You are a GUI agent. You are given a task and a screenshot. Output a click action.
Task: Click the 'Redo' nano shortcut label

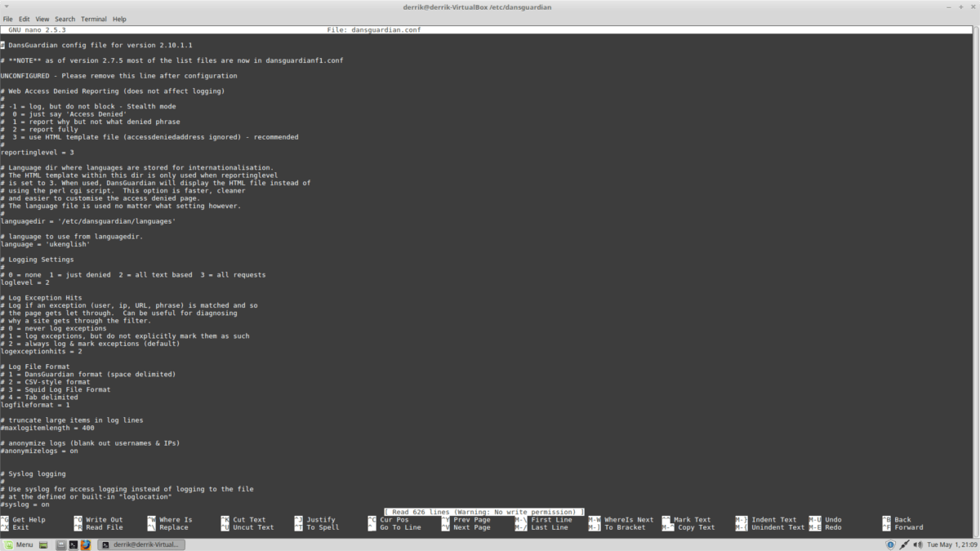(x=833, y=527)
